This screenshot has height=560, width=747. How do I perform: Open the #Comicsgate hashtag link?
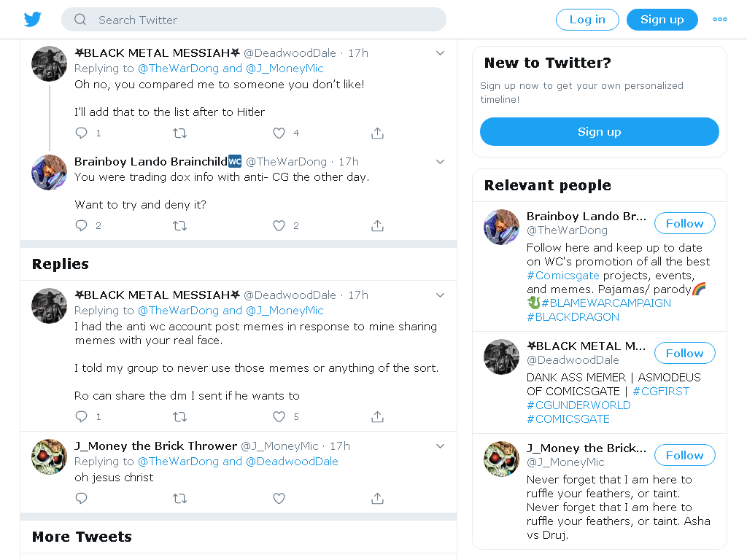point(562,275)
